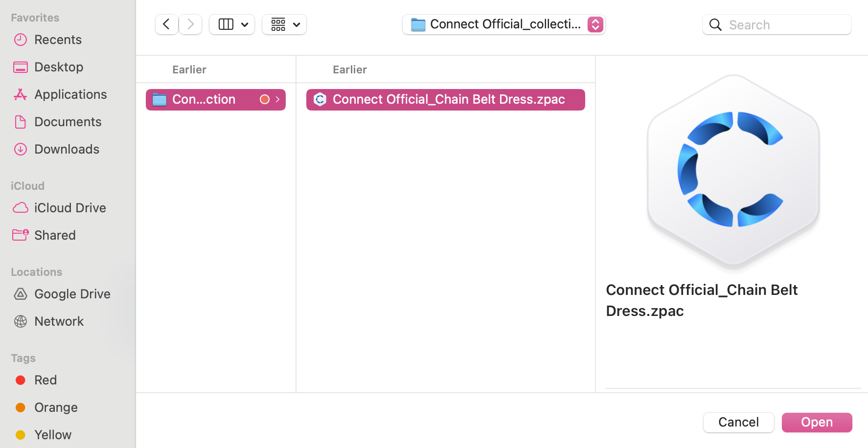Navigate back using the back arrow
Image resolution: width=868 pixels, height=448 pixels.
(166, 24)
